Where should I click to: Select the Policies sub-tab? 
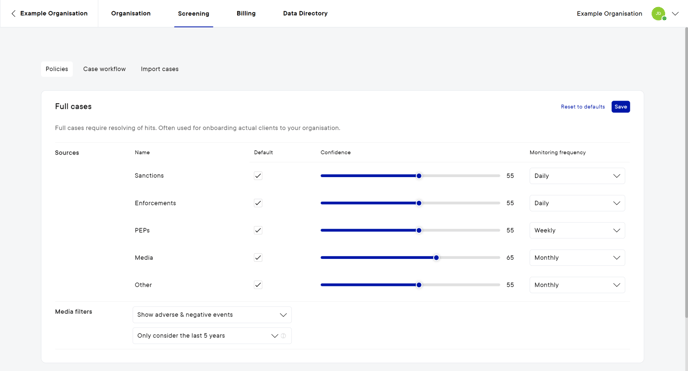(x=57, y=69)
